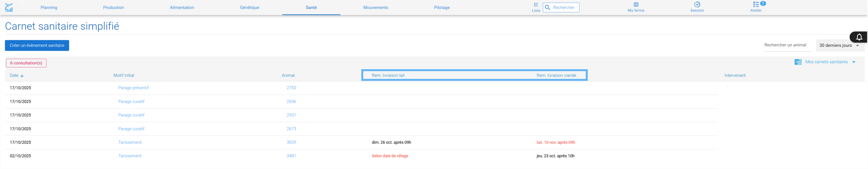Click the Rechercher search box
Viewport: 868px width, 169px height.
coord(561,7)
